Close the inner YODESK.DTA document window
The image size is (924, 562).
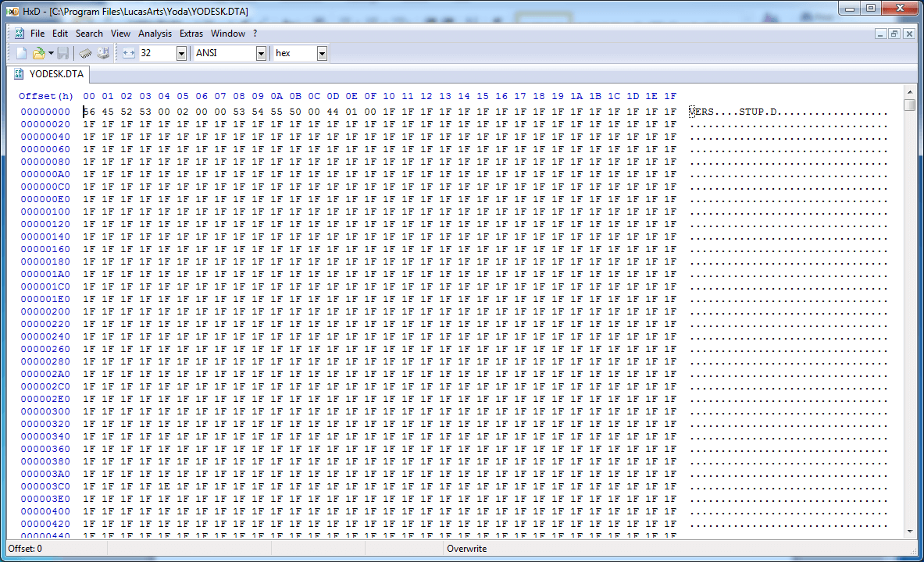[908, 34]
